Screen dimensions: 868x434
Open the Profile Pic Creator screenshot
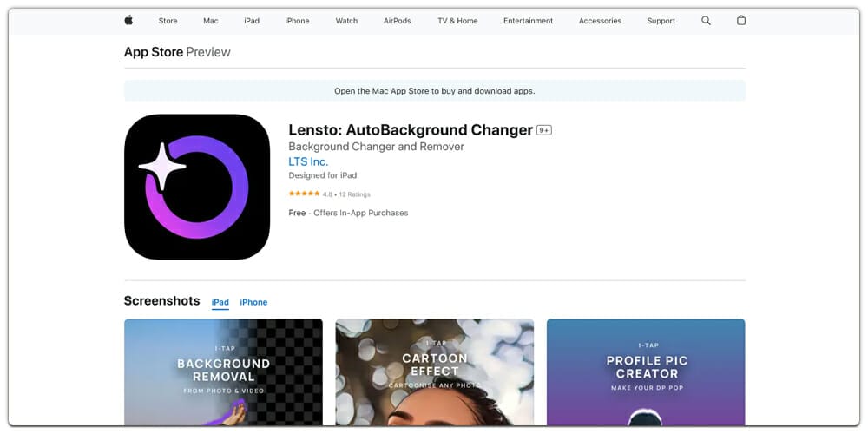pos(646,372)
